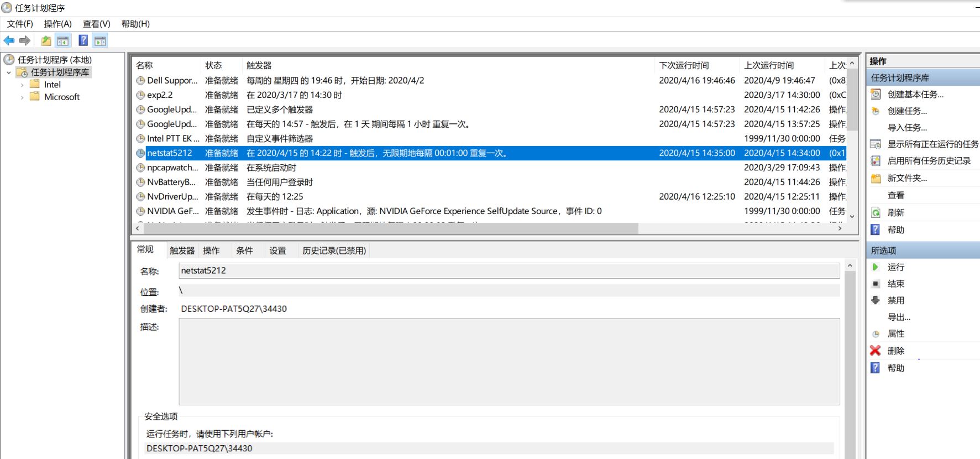Click the 新文件夹 folder icon
Viewport: 980px width, 459px height.
[x=876, y=178]
